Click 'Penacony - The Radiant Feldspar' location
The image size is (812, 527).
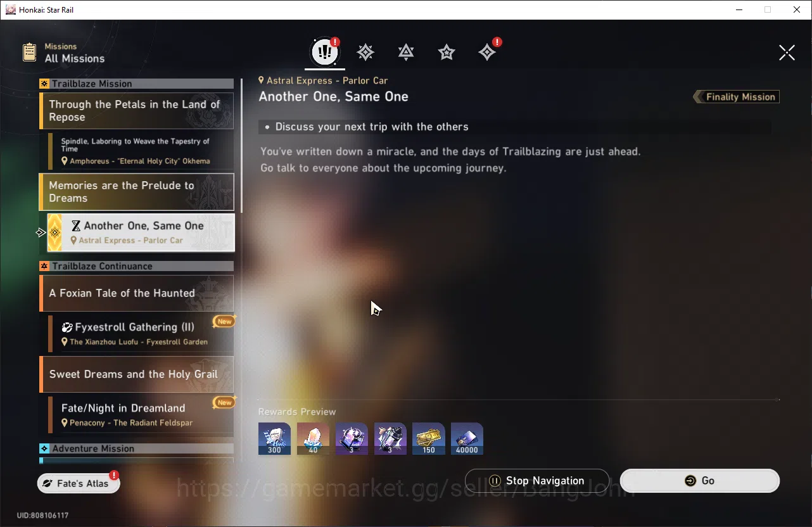click(131, 423)
